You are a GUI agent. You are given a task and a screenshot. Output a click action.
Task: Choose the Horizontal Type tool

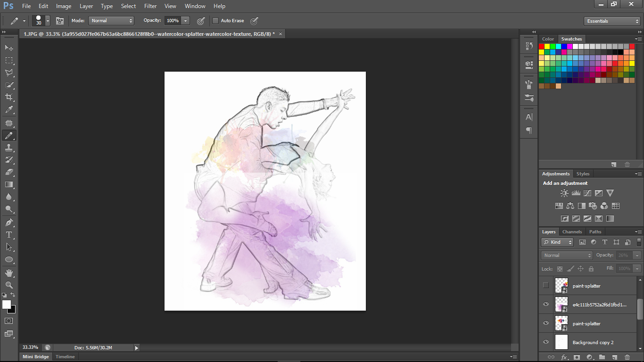click(9, 234)
